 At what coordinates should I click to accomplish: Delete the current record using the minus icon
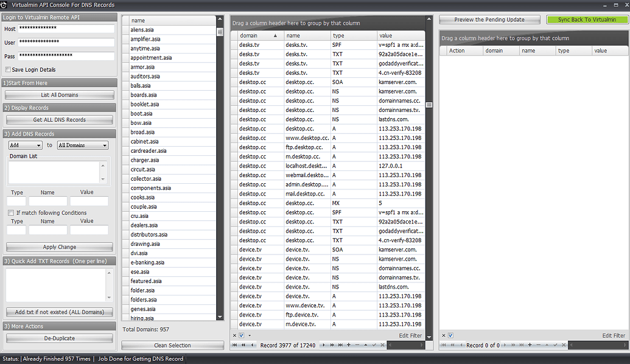click(358, 345)
